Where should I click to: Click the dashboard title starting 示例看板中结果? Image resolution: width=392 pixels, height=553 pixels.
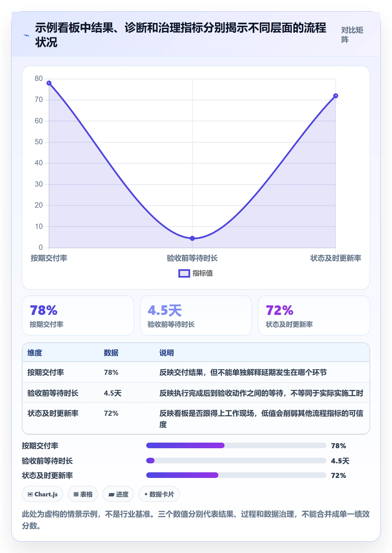coord(181,35)
